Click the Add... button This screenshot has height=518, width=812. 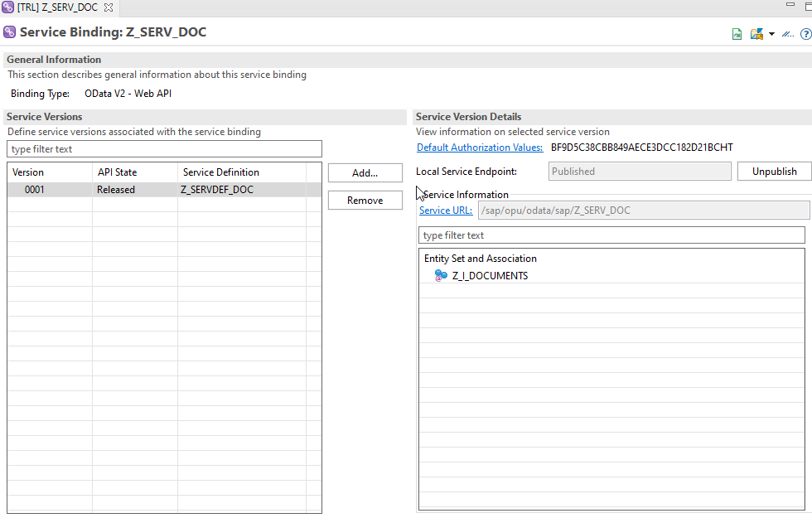point(365,173)
